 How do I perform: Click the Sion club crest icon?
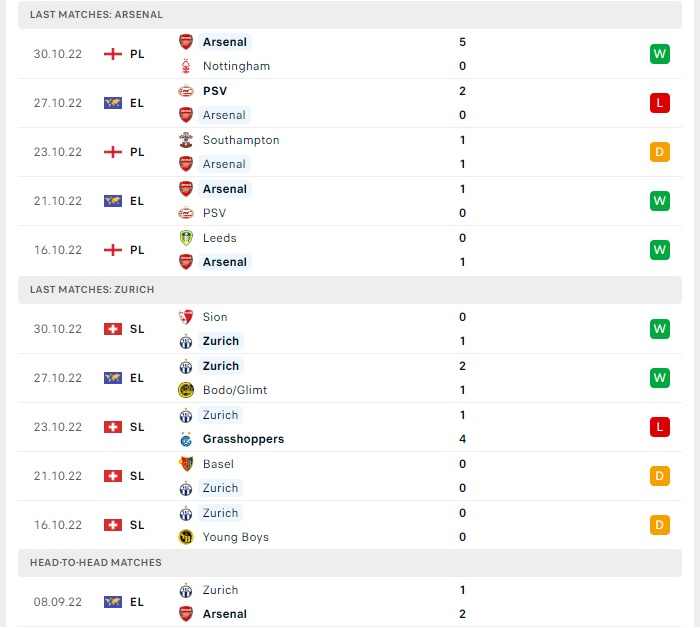click(x=185, y=317)
